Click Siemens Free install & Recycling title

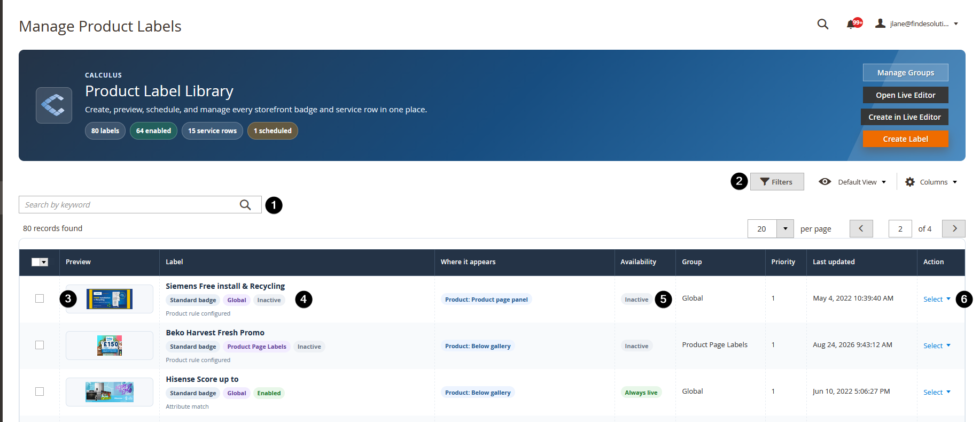[x=225, y=286]
